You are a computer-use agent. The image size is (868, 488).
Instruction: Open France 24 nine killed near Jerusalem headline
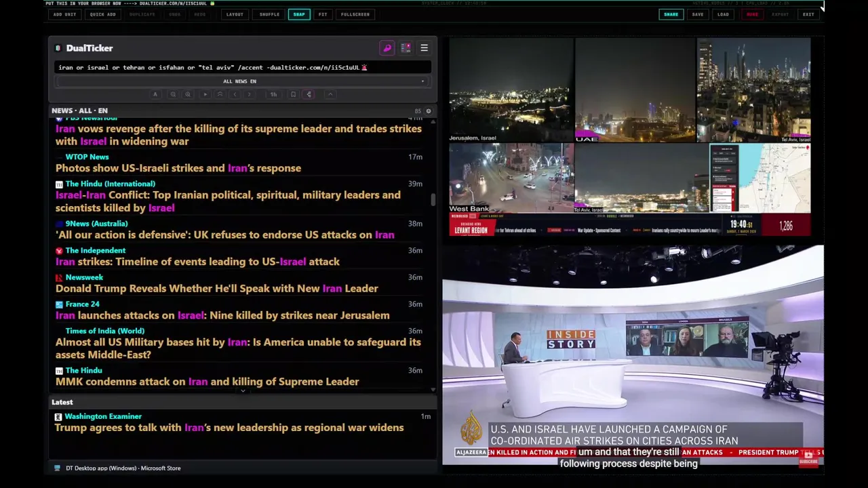tap(222, 315)
